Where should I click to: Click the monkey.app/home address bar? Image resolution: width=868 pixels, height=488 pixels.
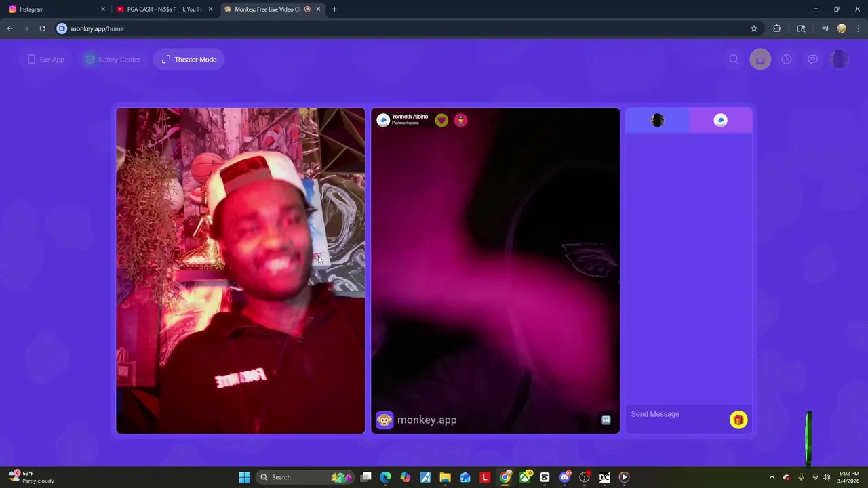pos(407,28)
